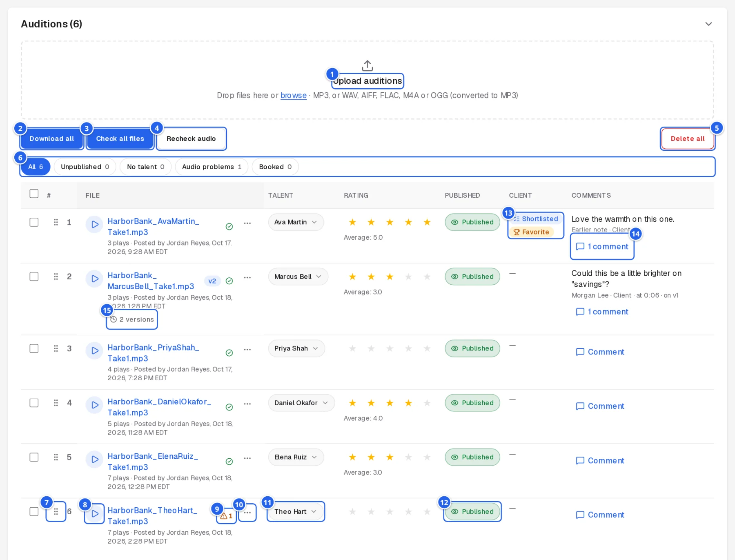The height and width of the screenshot is (560, 735).
Task: Open the more options menu for Marcus Bell's file
Action: (247, 277)
